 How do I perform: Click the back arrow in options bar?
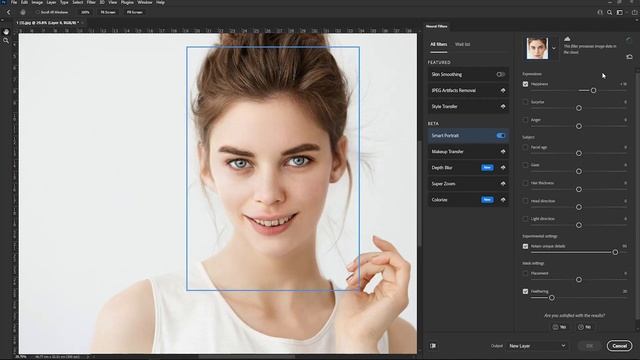[x=9, y=12]
